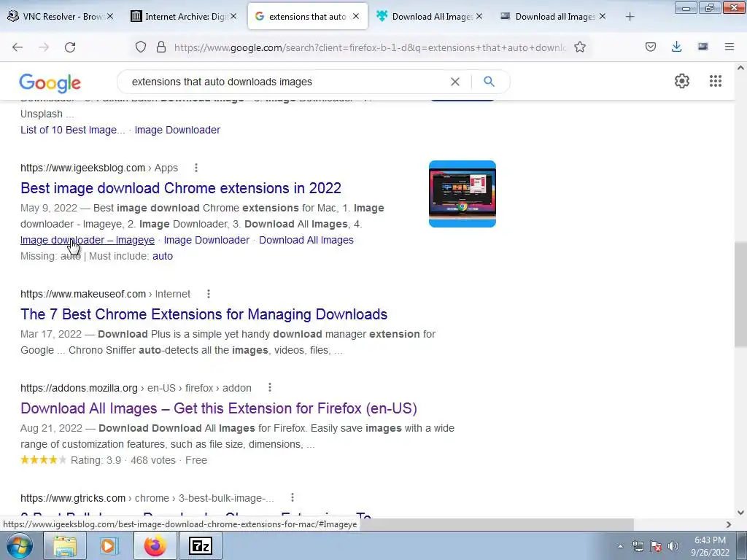Viewport: 747px width, 560px height.
Task: Click the page scroll down arrow
Action: 740,513
